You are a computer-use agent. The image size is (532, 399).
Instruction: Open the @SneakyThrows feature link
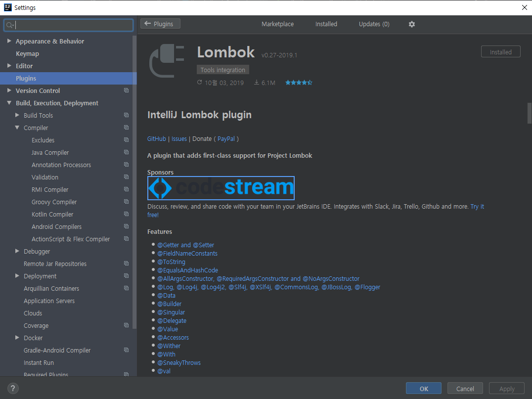(x=179, y=363)
